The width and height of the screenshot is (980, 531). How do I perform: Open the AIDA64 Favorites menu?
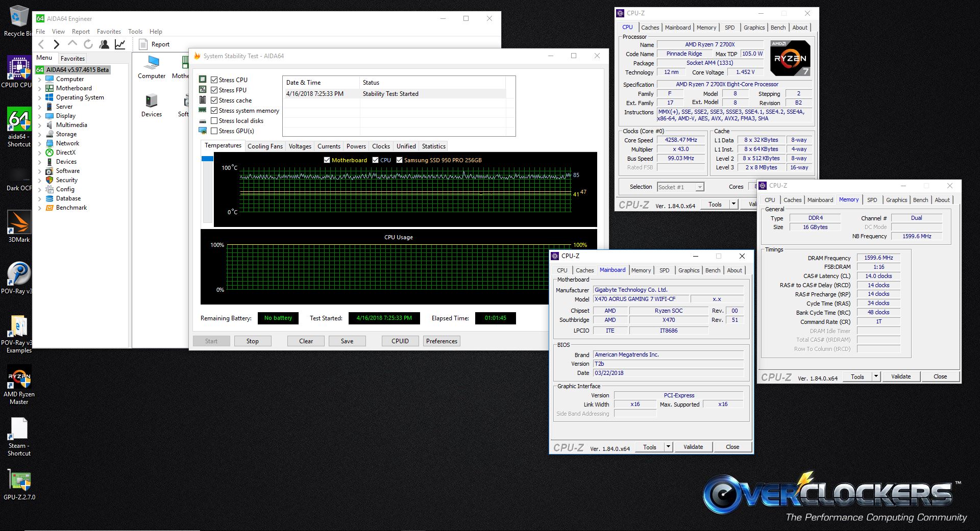109,31
